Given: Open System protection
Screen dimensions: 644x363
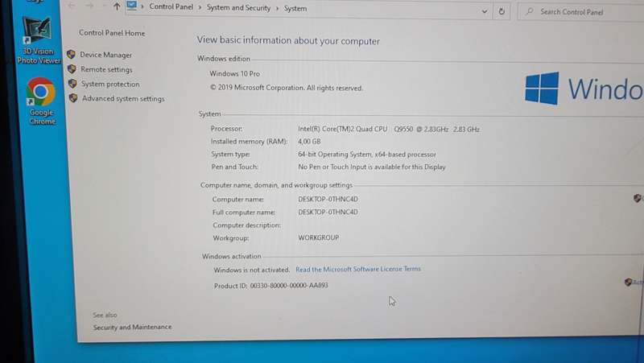Looking at the screenshot, I should point(110,84).
